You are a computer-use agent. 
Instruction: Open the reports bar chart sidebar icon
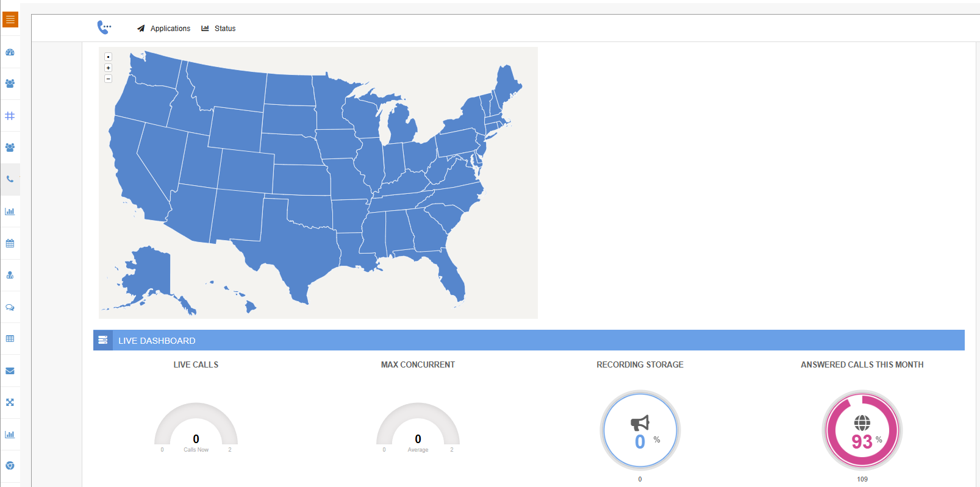(x=10, y=212)
